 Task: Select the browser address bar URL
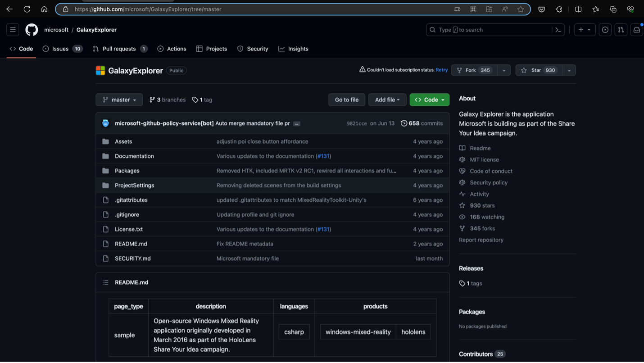click(148, 9)
